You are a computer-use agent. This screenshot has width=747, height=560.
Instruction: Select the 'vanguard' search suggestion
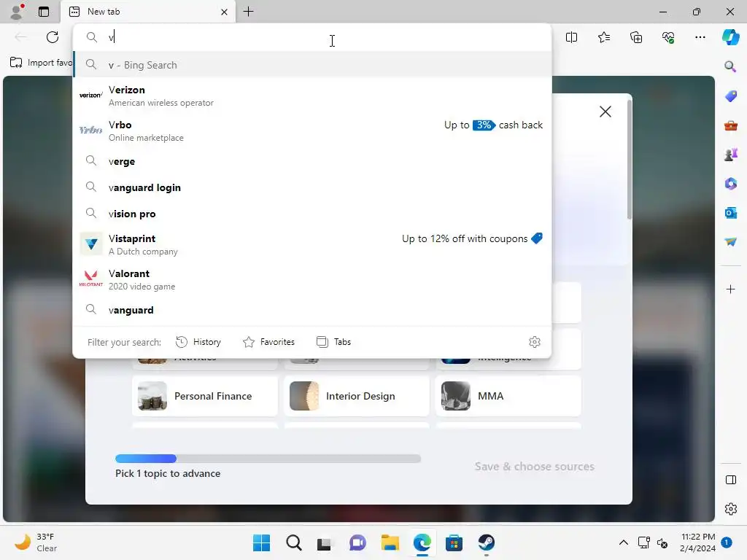312,310
